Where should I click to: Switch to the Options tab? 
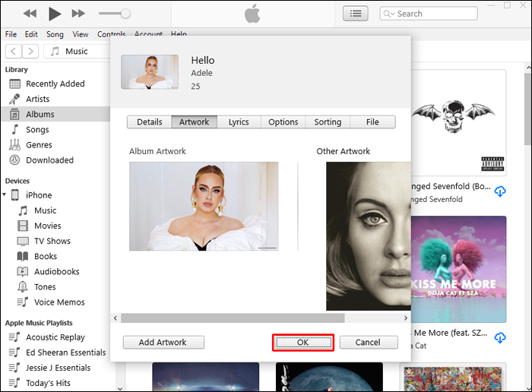(283, 122)
